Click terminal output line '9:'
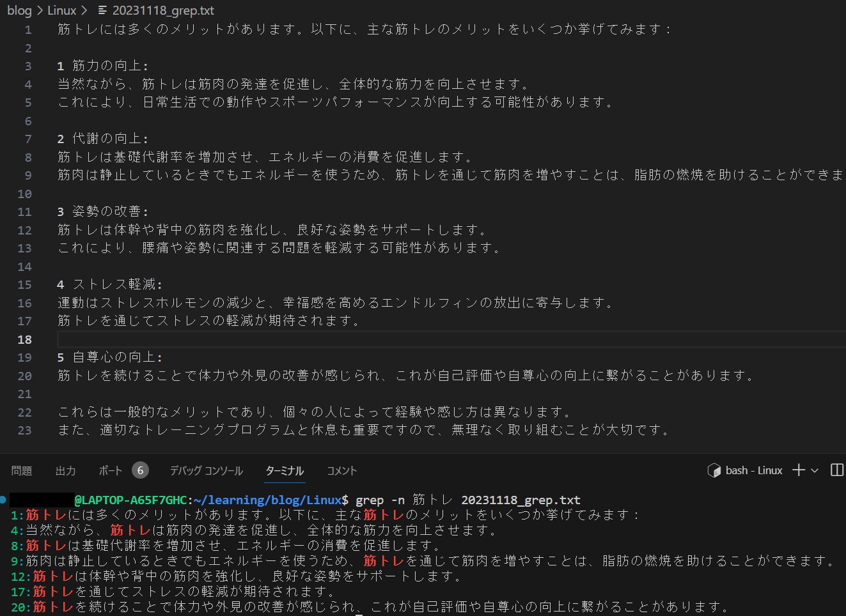 coord(424,561)
